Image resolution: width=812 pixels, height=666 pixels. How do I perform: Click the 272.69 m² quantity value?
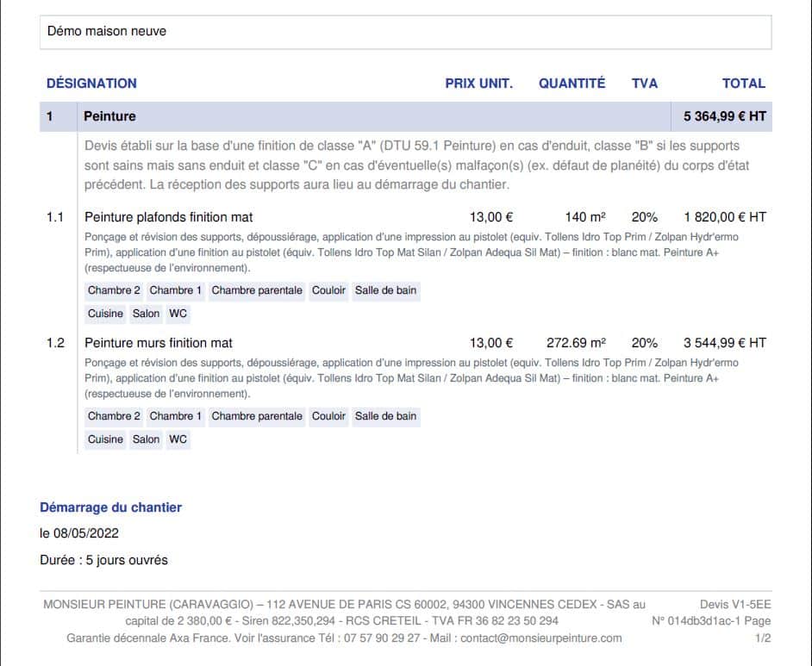575,343
